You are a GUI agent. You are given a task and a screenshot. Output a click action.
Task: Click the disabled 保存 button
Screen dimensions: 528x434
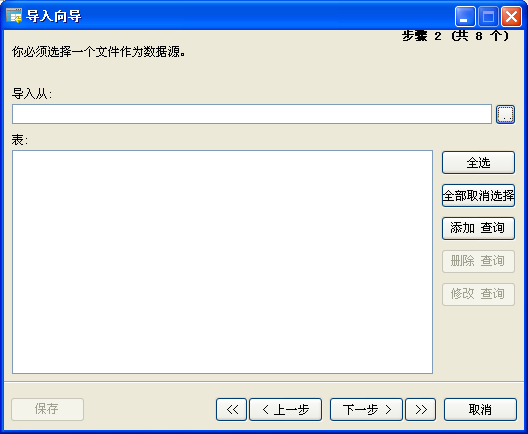coord(47,409)
